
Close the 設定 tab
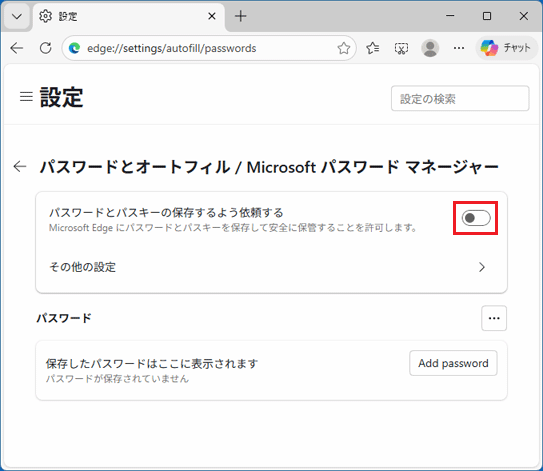212,16
